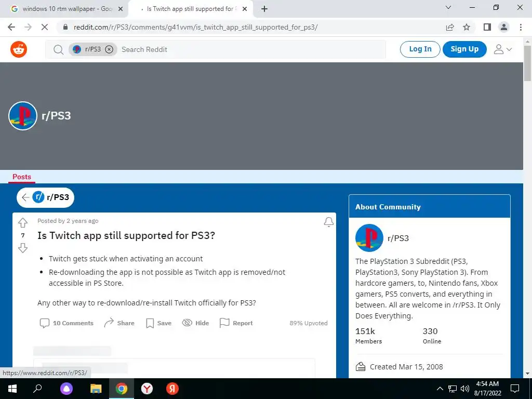Save the post with bookmark icon
The image size is (532, 399).
tap(158, 323)
